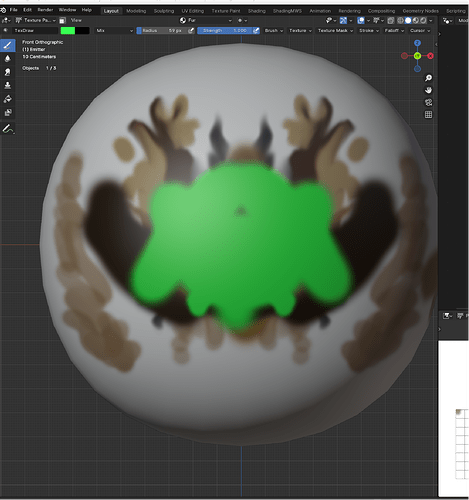The width and height of the screenshot is (469, 500).
Task: Open the File menu
Action: tap(13, 10)
